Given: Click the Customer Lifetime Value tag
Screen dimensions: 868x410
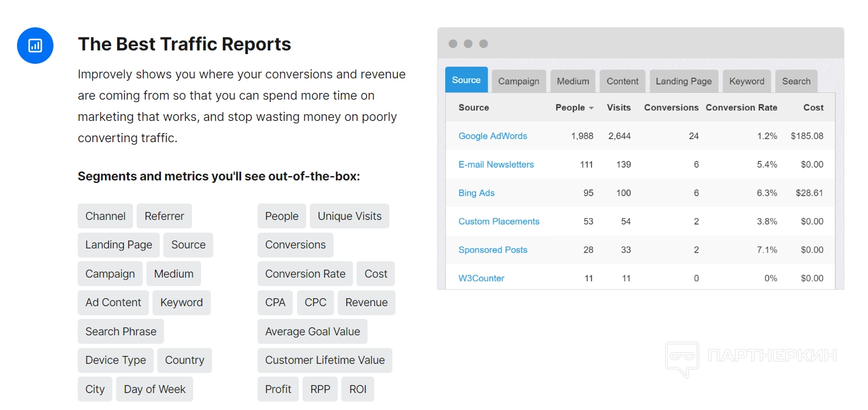Looking at the screenshot, I should [x=324, y=360].
